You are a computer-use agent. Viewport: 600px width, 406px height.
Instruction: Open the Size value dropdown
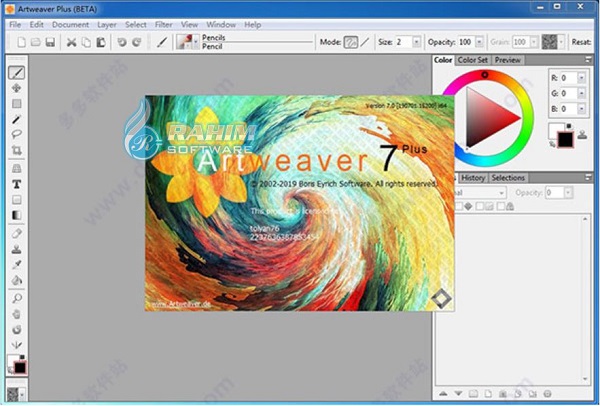click(417, 42)
